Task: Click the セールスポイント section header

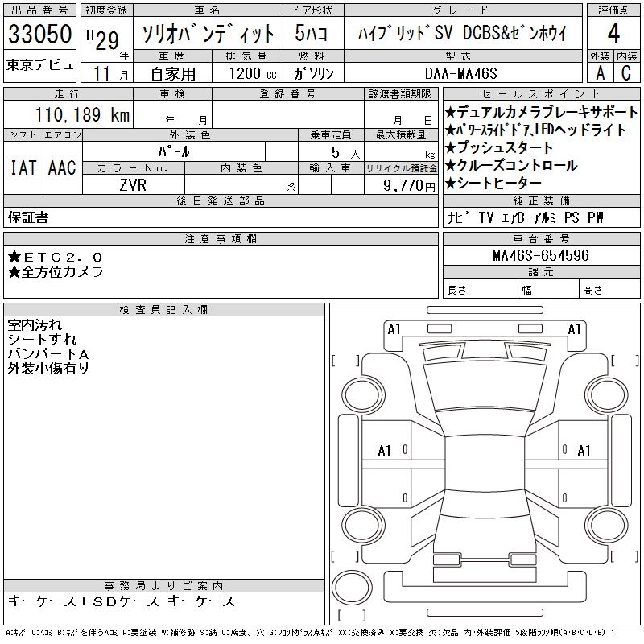Action: 541,94
